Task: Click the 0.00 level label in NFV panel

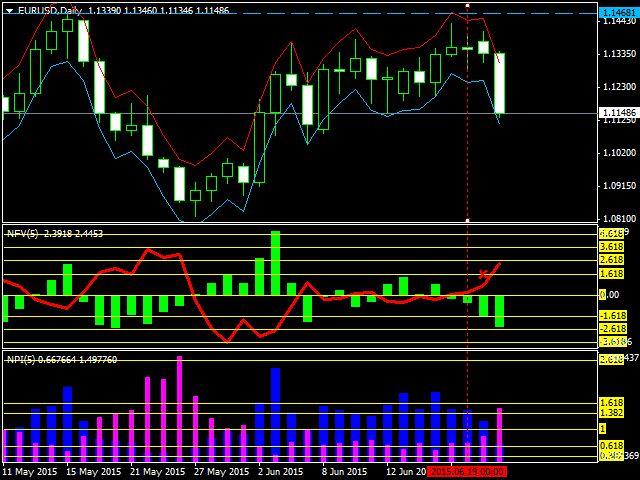Action: coord(609,295)
